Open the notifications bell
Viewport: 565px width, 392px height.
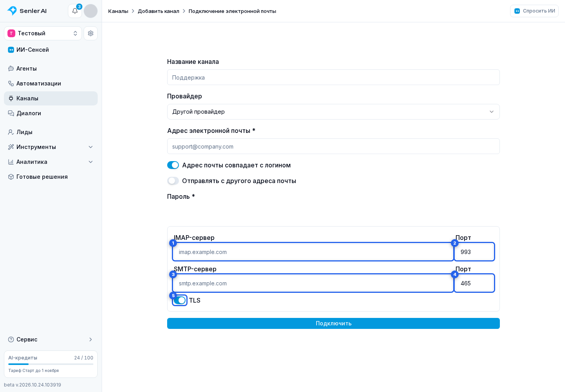click(x=75, y=11)
